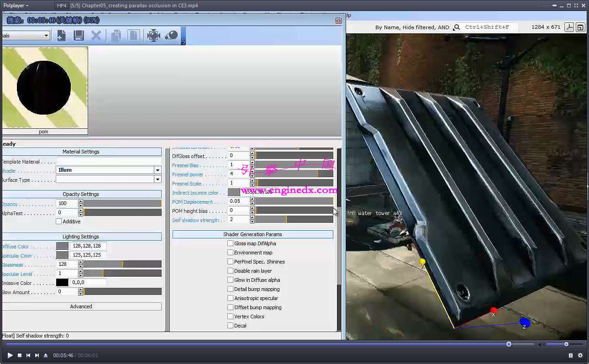Image resolution: width=589 pixels, height=364 pixels.
Task: Click the Add New Item toolbar icon
Action: point(61,36)
